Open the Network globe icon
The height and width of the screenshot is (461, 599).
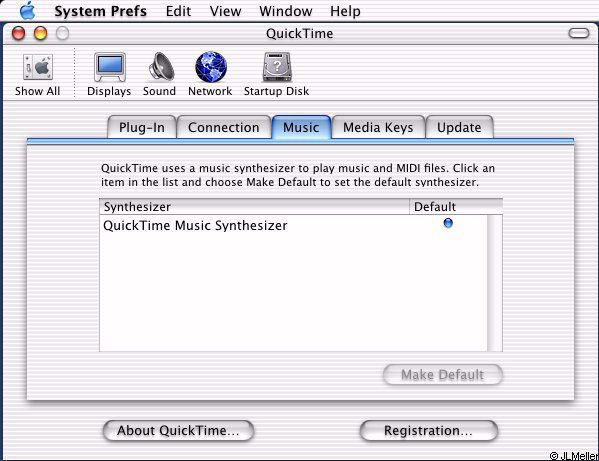[210, 67]
